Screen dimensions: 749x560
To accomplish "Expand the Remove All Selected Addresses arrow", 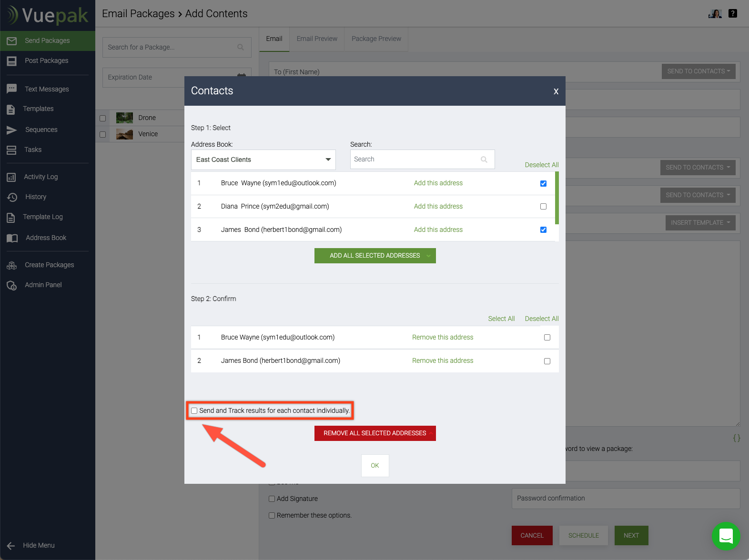I will [x=431, y=433].
